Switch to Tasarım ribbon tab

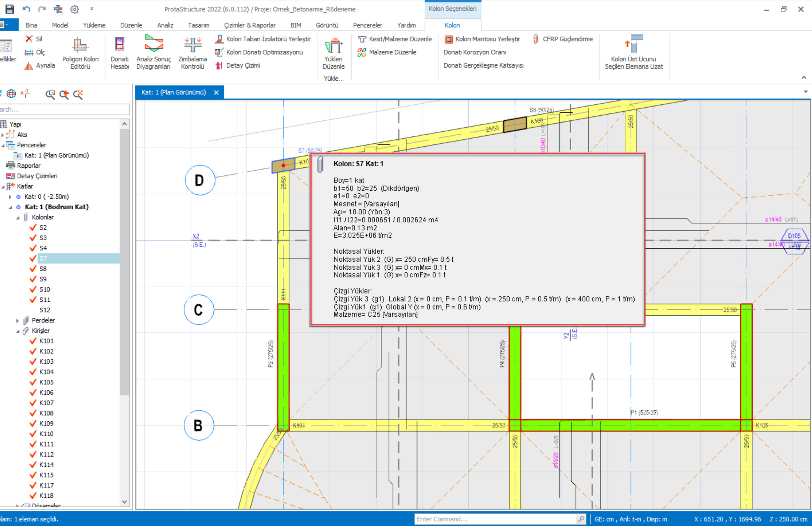(x=198, y=25)
